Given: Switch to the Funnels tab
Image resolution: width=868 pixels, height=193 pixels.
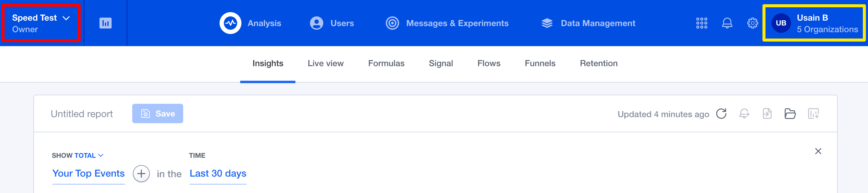Looking at the screenshot, I should pos(540,63).
